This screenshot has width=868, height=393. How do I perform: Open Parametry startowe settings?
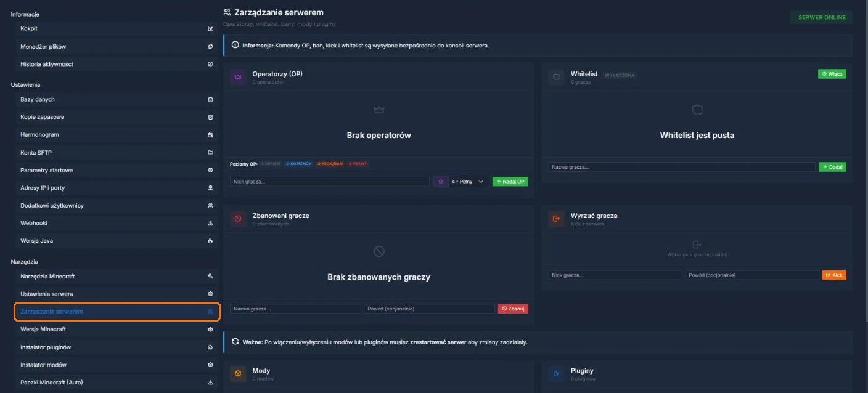[x=117, y=170]
